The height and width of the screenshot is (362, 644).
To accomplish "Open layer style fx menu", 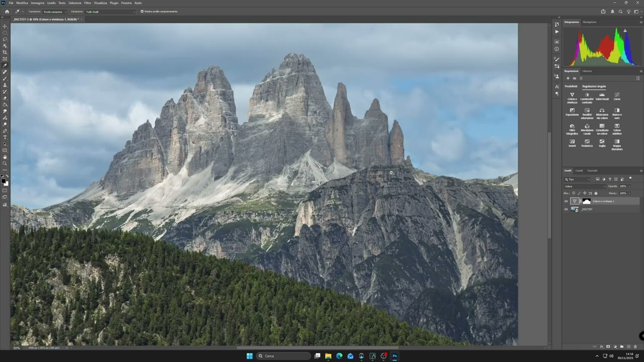I will click(601, 346).
